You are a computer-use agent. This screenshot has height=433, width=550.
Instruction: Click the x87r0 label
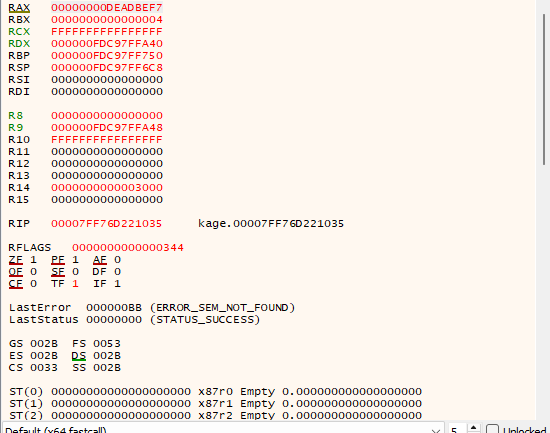point(215,392)
